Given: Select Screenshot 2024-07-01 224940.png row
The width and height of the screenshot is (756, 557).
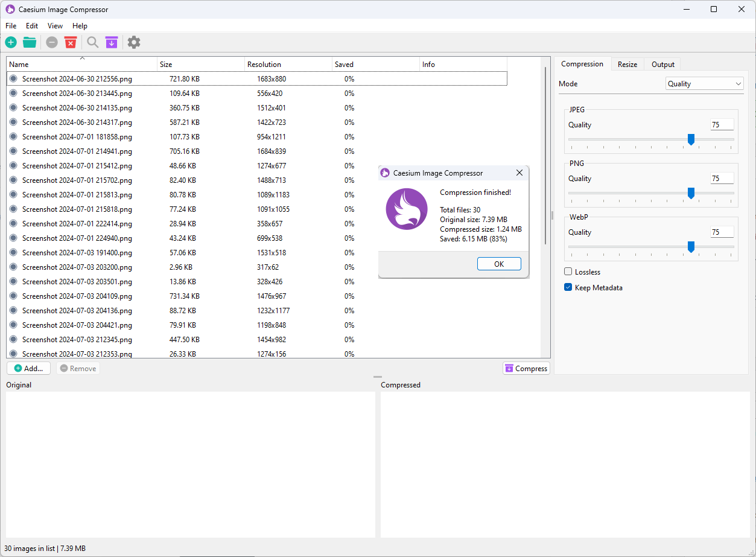Looking at the screenshot, I should [x=257, y=238].
